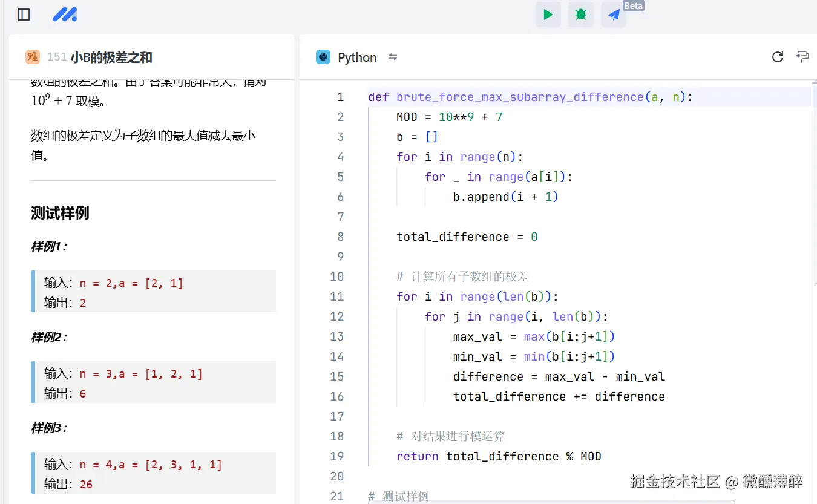
Task: Toggle the sidebar panel icon
Action: point(24,15)
